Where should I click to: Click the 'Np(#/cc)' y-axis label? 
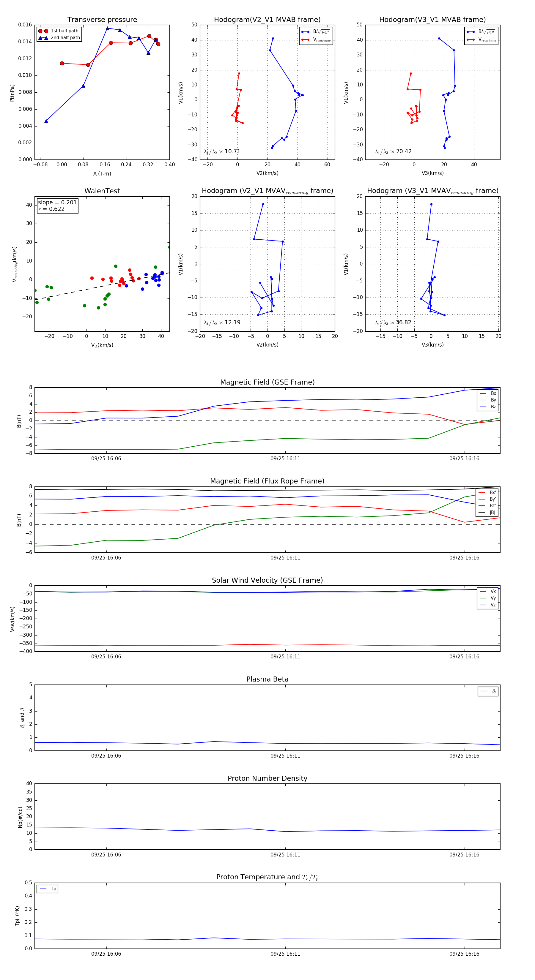(x=20, y=817)
